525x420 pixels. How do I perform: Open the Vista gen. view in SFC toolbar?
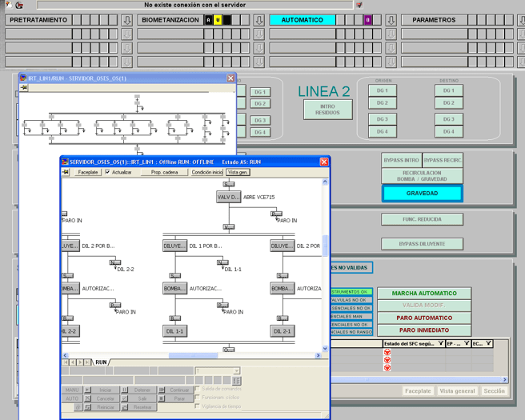[x=238, y=172]
